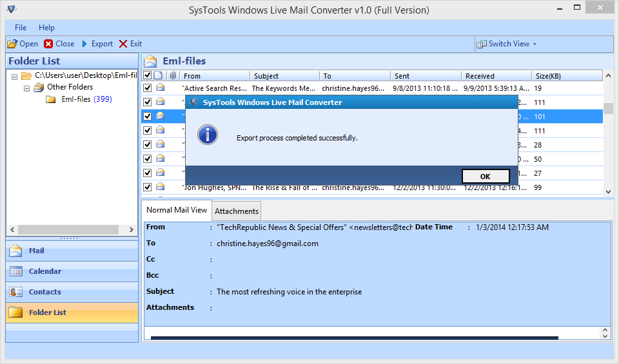Uncheck the Active Search Res... email row
The image size is (619, 364).
point(147,88)
